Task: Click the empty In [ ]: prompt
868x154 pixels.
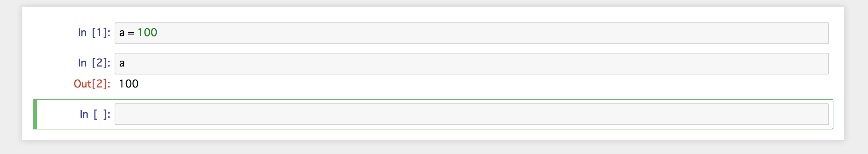Action: click(95, 114)
